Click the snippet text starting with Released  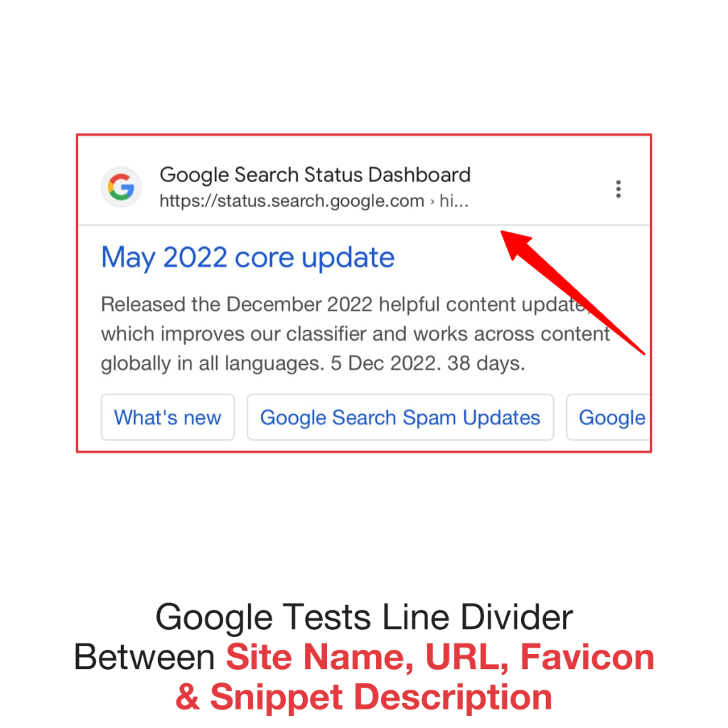click(355, 333)
